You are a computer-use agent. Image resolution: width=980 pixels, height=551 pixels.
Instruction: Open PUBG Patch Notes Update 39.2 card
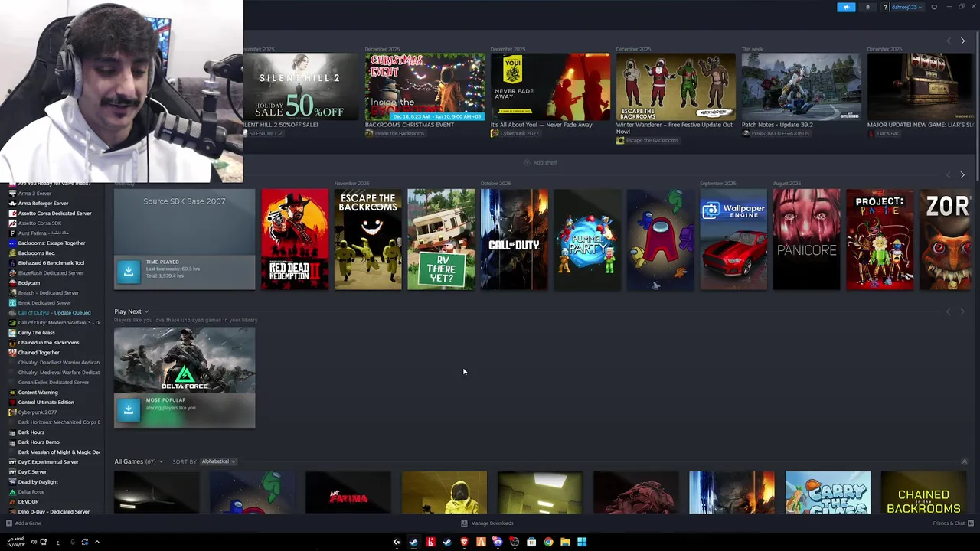pyautogui.click(x=802, y=86)
